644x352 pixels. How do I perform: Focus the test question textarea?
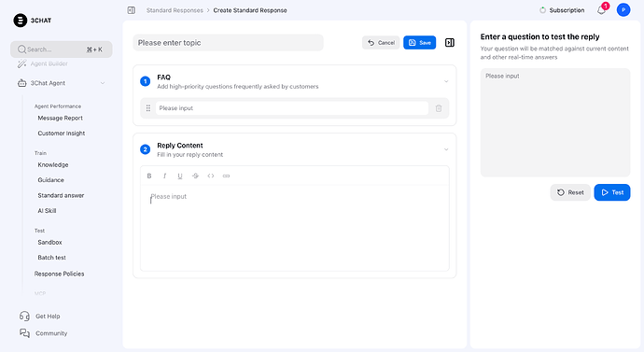(x=555, y=122)
